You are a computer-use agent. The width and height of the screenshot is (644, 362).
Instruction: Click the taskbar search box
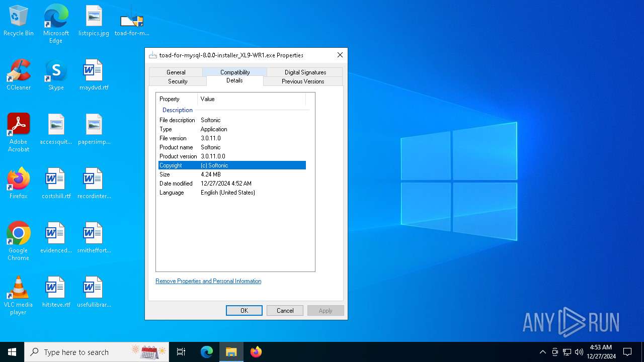(x=97, y=352)
